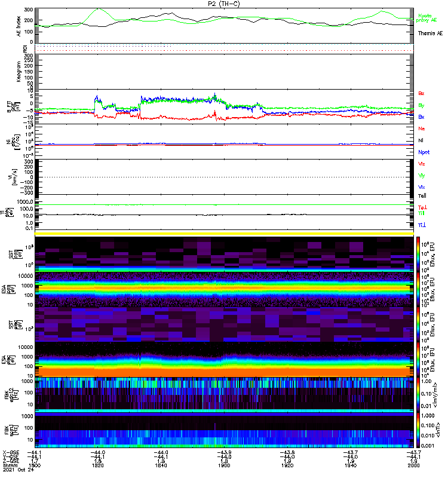Click the Keogram axis label
The height and width of the screenshot is (478, 448).
19,72
